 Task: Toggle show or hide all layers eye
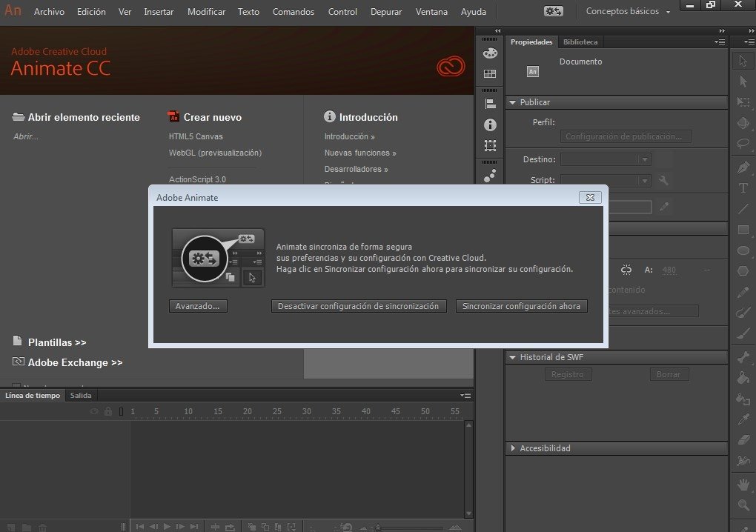coord(95,411)
